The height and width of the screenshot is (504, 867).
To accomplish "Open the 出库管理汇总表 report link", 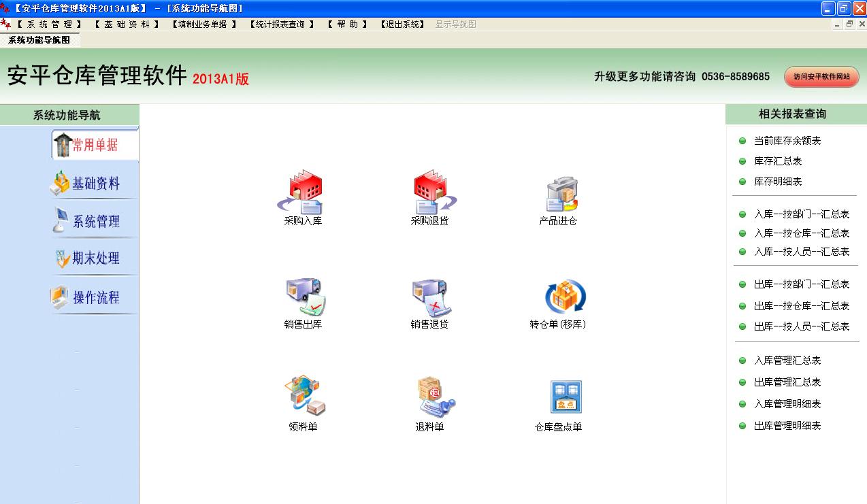I will click(x=787, y=382).
